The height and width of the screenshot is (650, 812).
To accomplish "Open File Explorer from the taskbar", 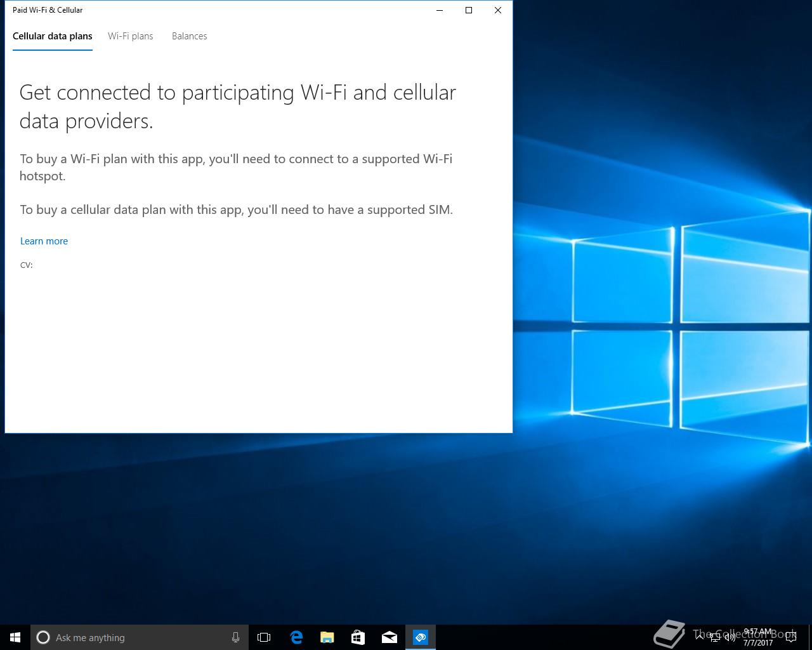I will coord(327,637).
